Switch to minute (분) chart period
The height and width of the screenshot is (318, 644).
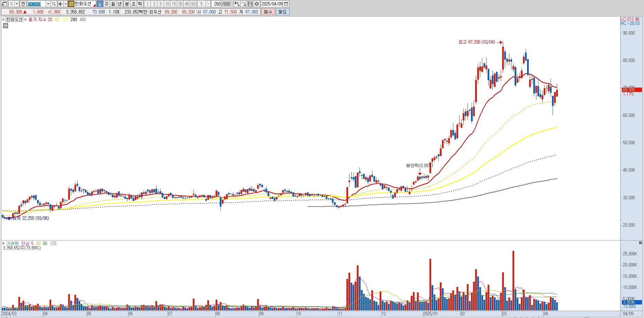point(127,4)
